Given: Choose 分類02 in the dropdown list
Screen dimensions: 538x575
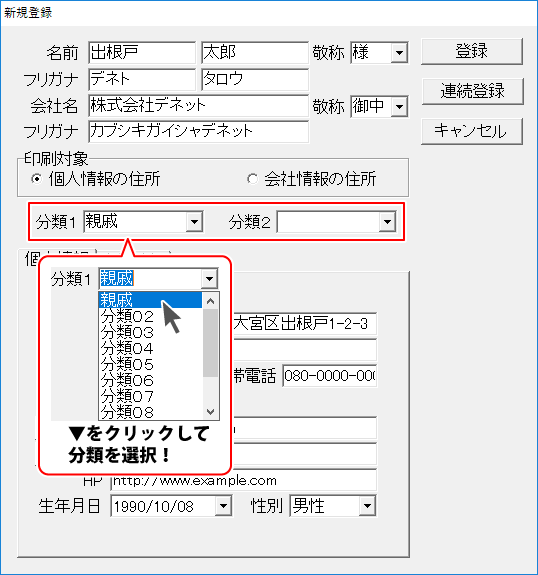Looking at the screenshot, I should [x=150, y=316].
